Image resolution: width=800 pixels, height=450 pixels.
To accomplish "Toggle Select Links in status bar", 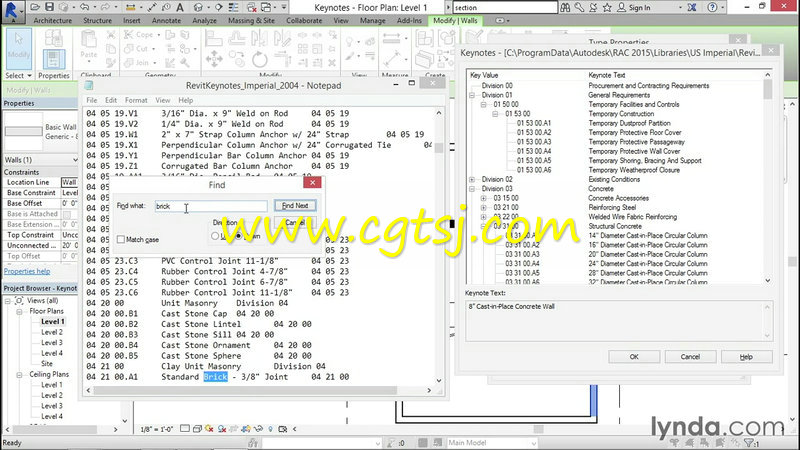I will point(675,443).
